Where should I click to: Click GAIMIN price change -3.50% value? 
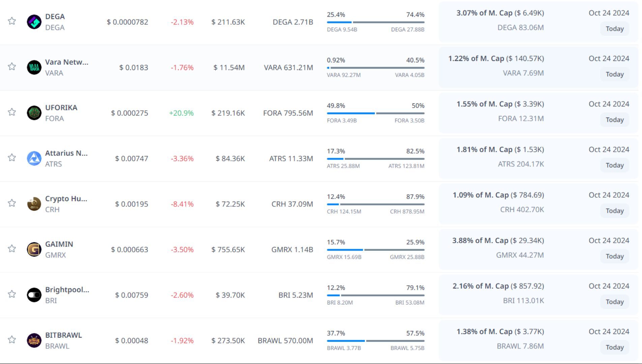(x=182, y=250)
